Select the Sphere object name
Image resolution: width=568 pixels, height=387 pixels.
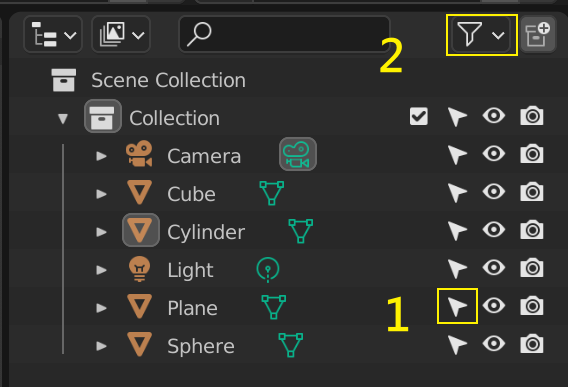(201, 346)
